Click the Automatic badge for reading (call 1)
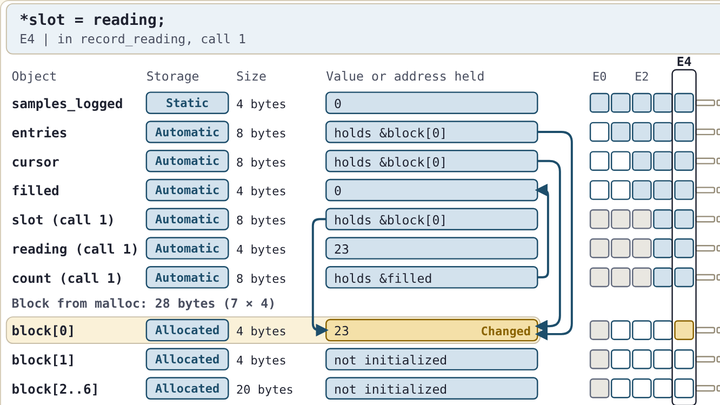720x405 pixels. 187,248
